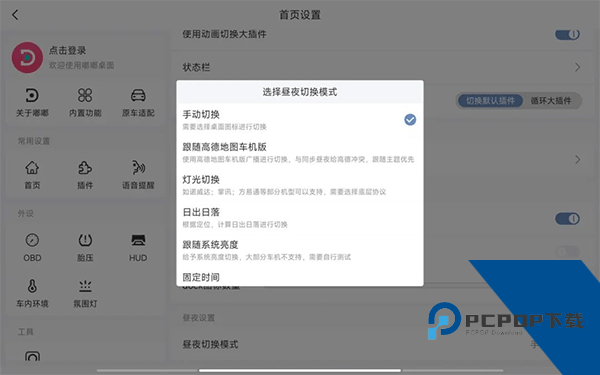600x375 pixels.
Task: Tap 点击登录 to sign in
Action: click(x=67, y=50)
